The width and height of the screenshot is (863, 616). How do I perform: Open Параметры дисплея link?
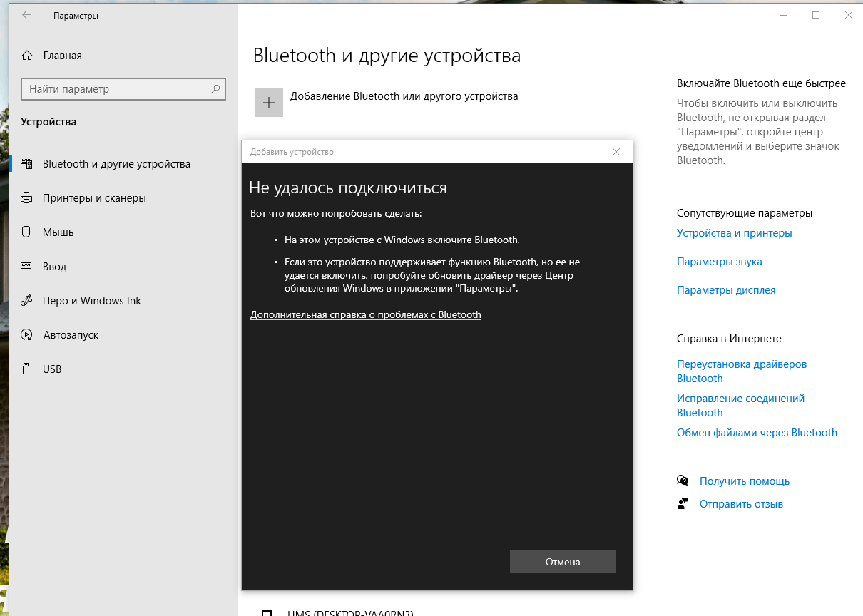coord(726,290)
